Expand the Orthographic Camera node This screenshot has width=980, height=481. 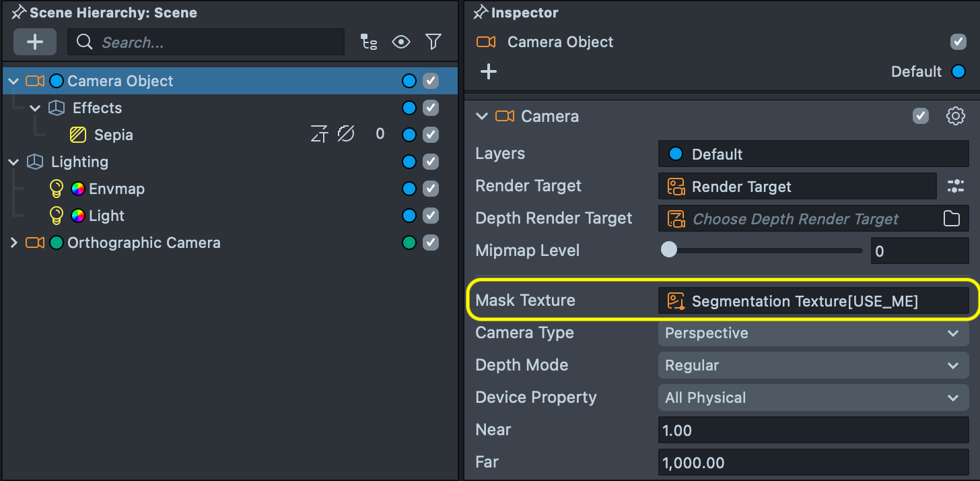tap(13, 243)
